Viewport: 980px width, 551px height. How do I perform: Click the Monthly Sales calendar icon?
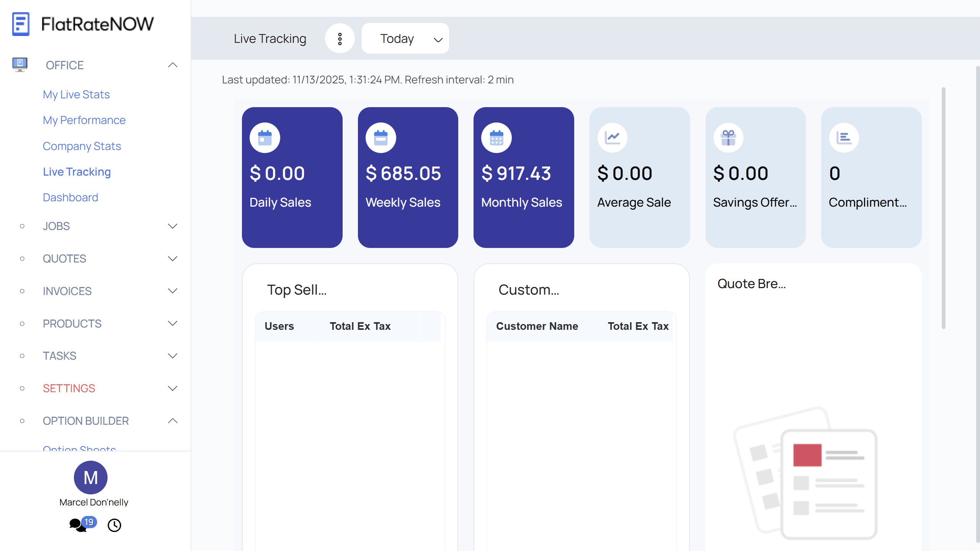click(497, 138)
